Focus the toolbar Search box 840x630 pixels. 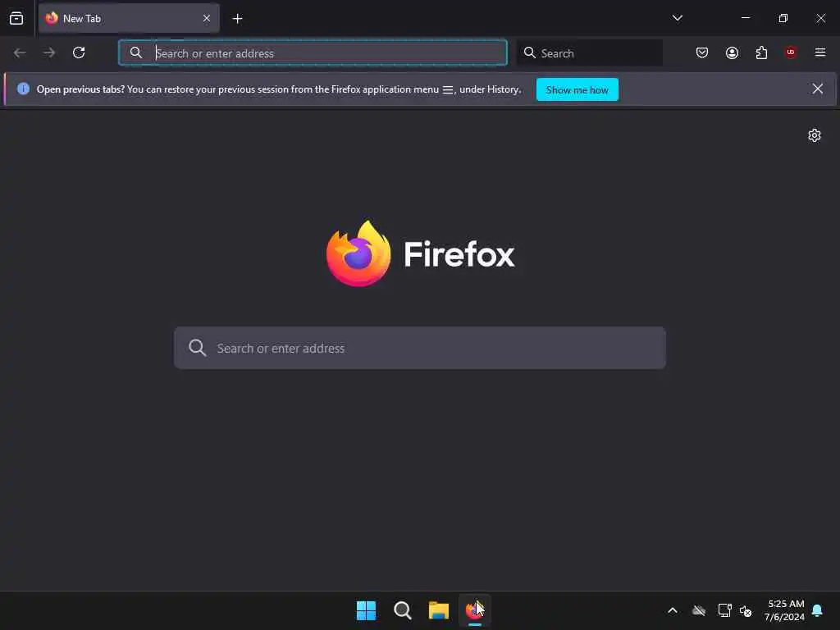pyautogui.click(x=589, y=52)
